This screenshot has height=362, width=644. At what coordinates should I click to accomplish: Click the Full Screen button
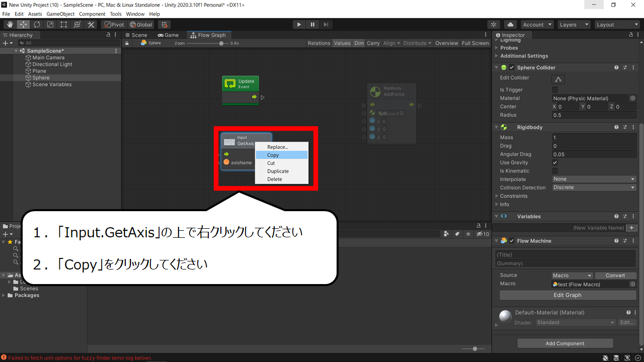pyautogui.click(x=475, y=43)
